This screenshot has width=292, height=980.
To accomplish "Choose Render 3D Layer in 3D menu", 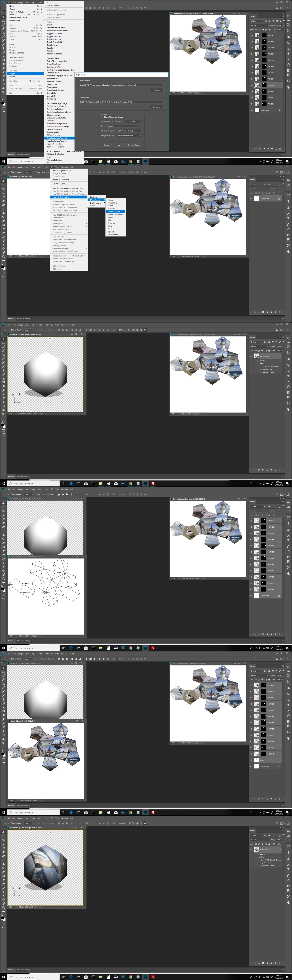I will coord(69,256).
